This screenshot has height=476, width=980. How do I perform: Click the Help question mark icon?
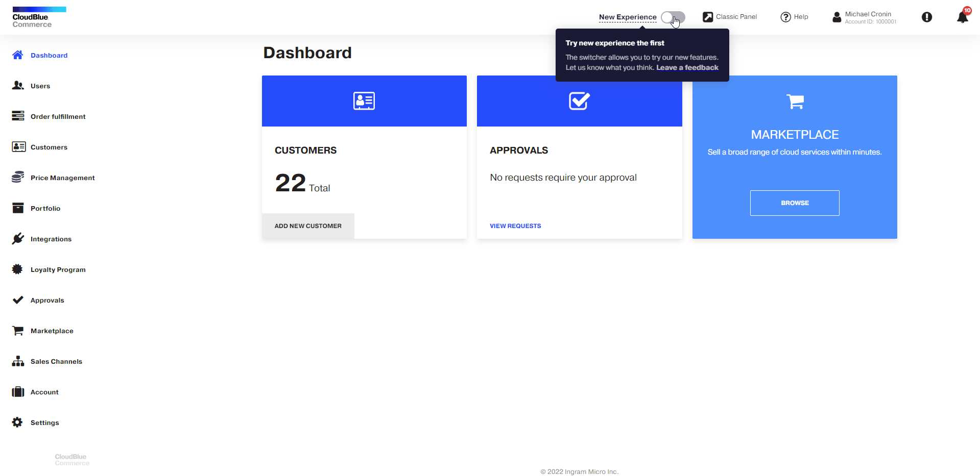[785, 17]
